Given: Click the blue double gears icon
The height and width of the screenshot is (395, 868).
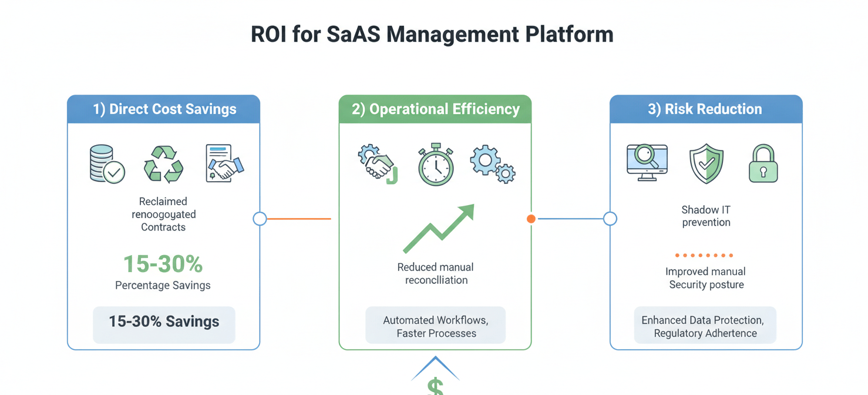Looking at the screenshot, I should pyautogui.click(x=493, y=164).
